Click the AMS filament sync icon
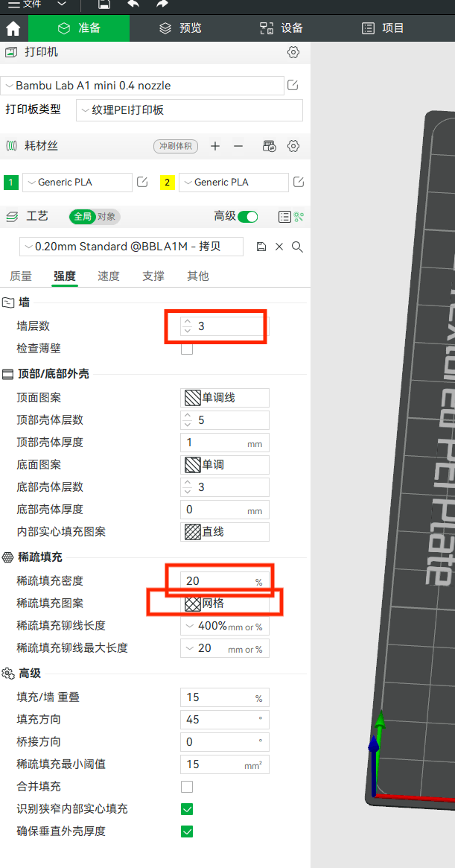This screenshot has width=455, height=868. coord(269,146)
